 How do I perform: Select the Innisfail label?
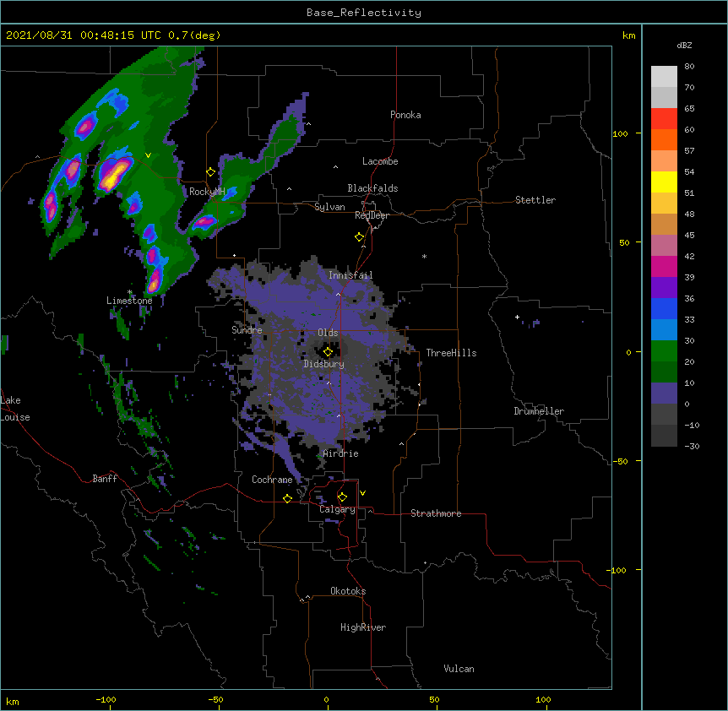click(x=350, y=275)
